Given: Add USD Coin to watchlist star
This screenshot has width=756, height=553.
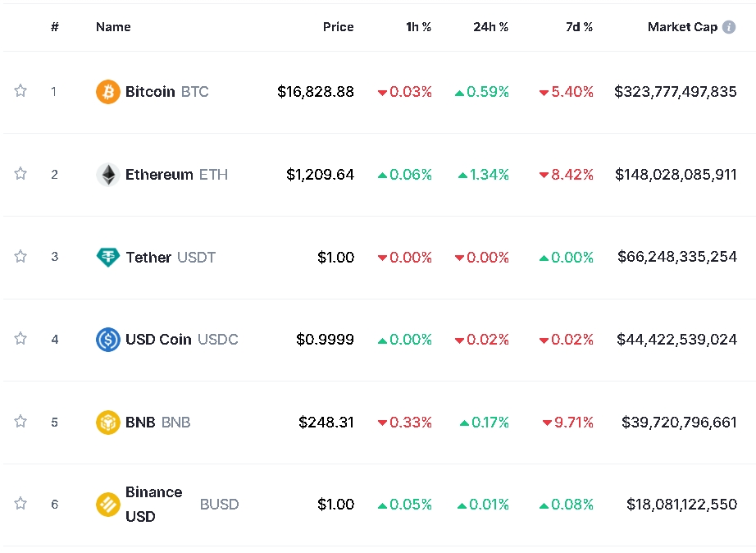Looking at the screenshot, I should tap(20, 339).
